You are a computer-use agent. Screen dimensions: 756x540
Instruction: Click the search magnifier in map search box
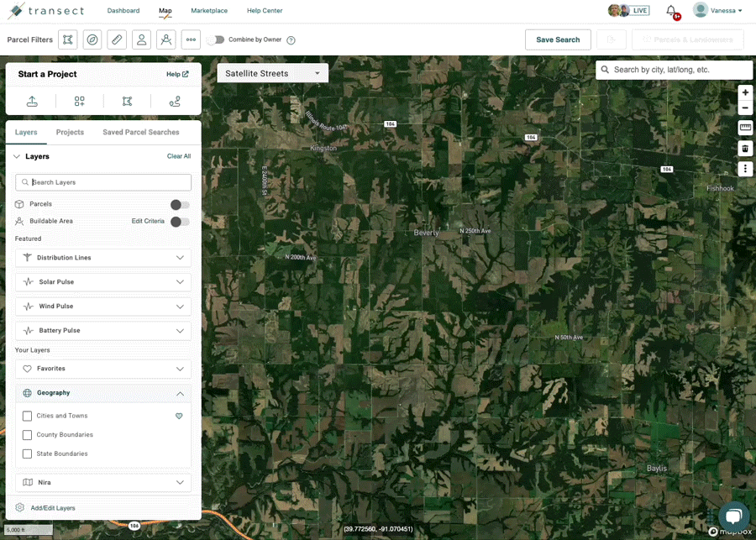pyautogui.click(x=605, y=70)
